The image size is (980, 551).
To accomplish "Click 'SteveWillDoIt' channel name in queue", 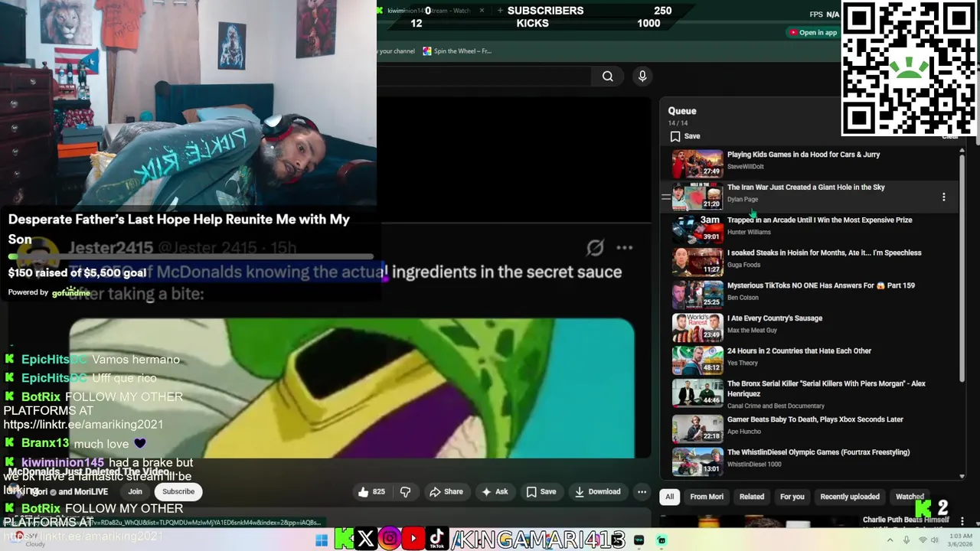I will [746, 167].
